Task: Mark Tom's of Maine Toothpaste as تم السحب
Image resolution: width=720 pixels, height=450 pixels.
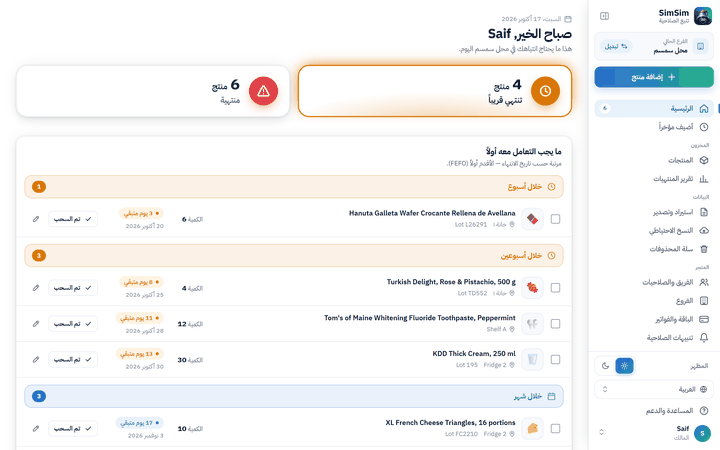Action: 73,324
